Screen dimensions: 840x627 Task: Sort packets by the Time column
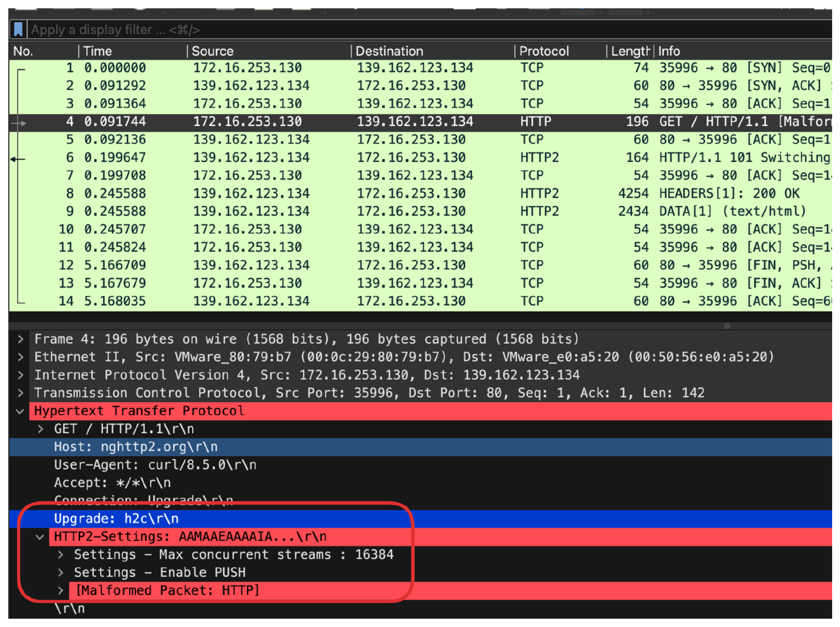98,51
